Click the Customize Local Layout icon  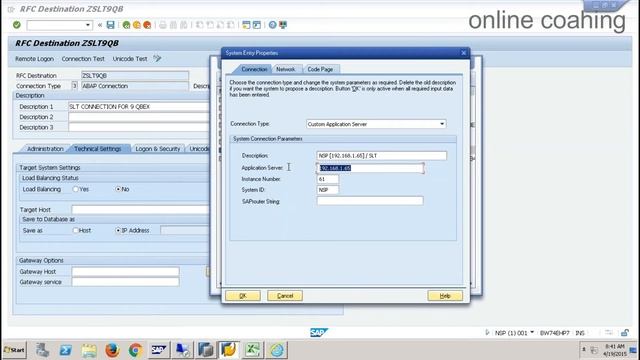283,25
